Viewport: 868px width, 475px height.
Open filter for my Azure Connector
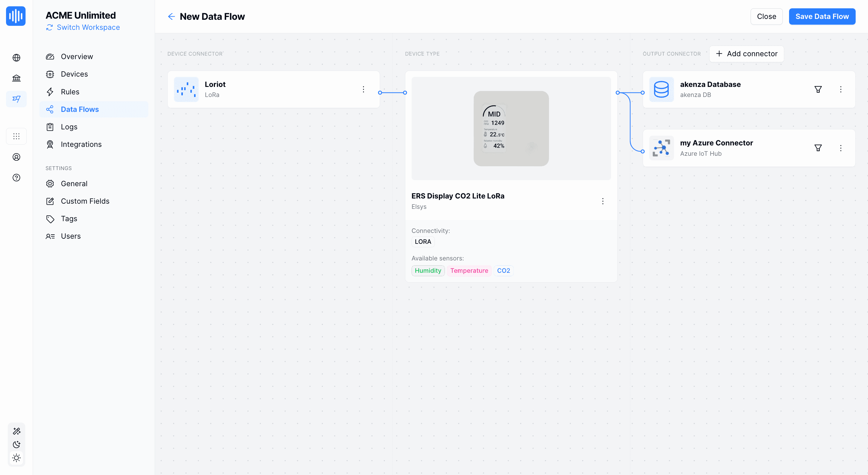coord(818,148)
